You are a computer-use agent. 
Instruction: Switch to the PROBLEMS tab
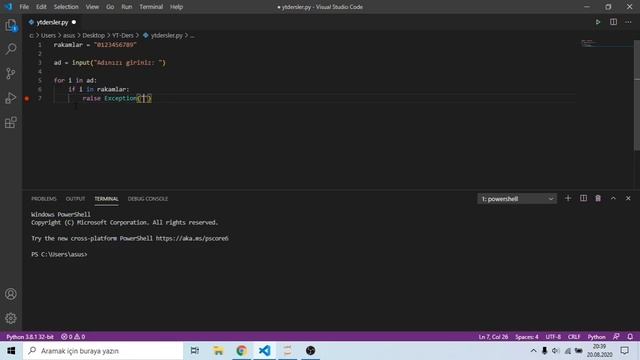point(44,199)
